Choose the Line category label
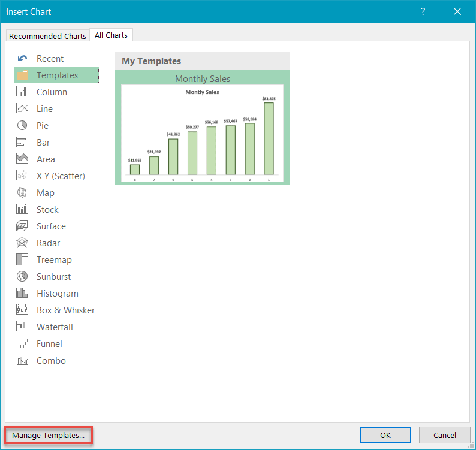This screenshot has height=450, width=476. [44, 109]
